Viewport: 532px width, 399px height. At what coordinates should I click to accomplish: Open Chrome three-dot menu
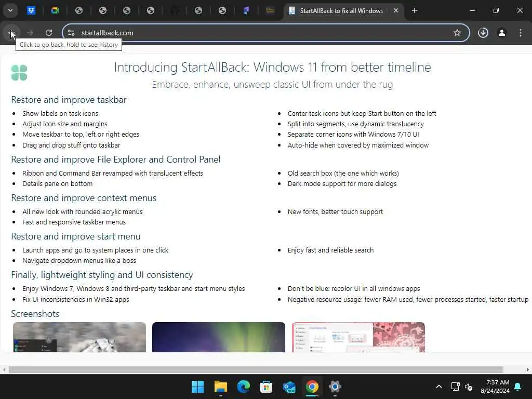coord(521,33)
